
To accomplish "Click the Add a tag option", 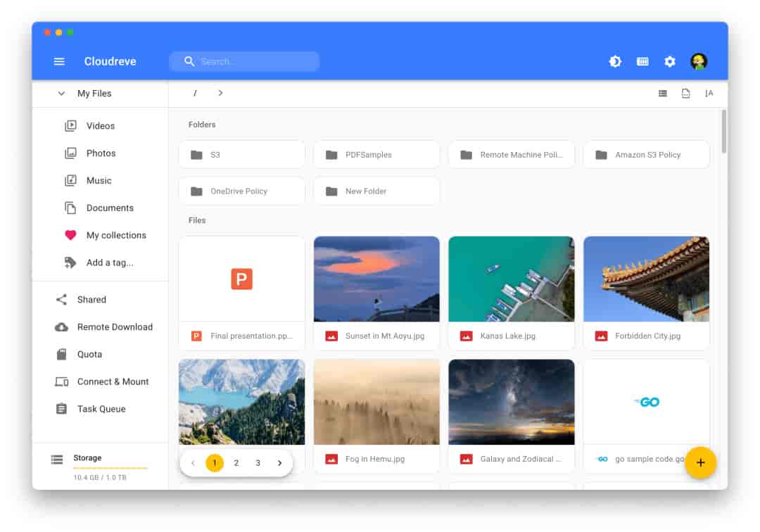I will coord(109,262).
